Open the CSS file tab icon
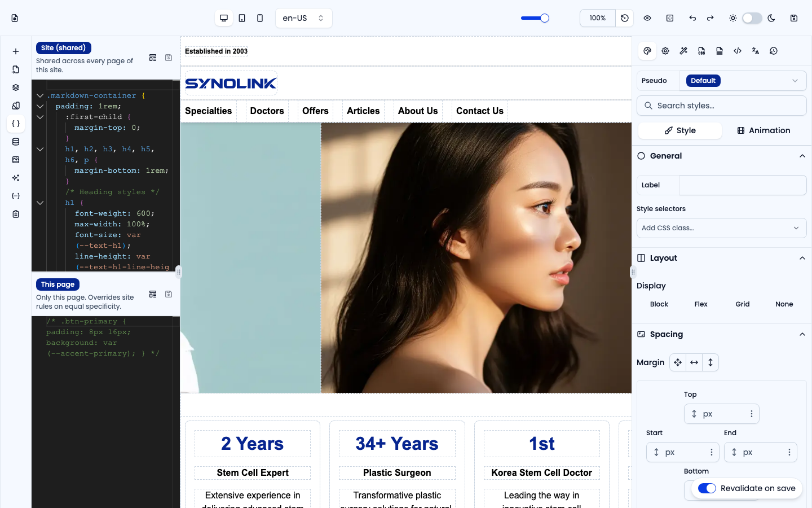 701,51
